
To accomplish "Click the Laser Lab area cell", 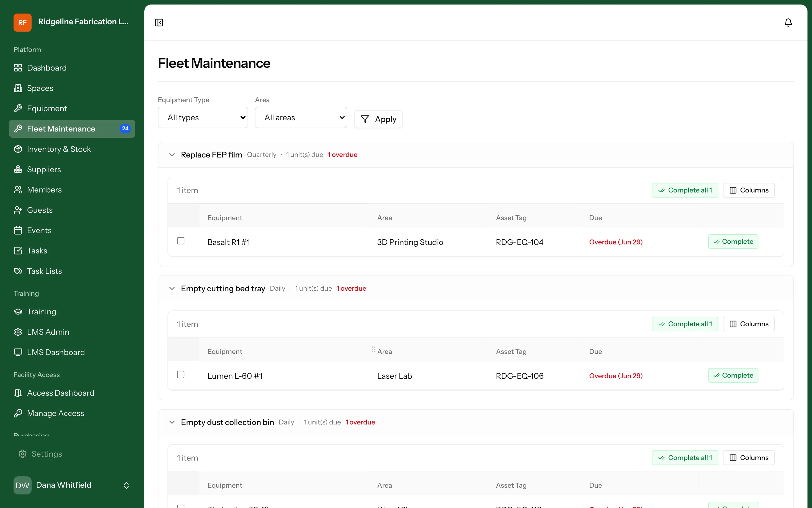I will pos(394,376).
